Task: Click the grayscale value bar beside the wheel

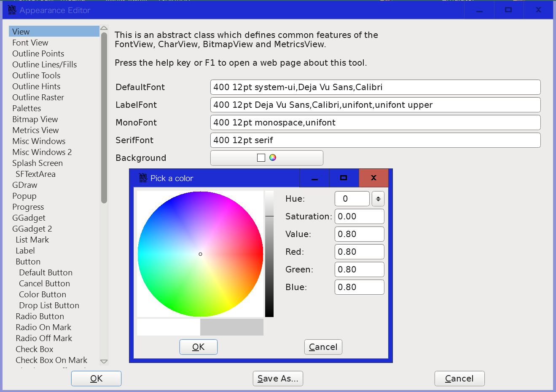Action: (x=269, y=253)
